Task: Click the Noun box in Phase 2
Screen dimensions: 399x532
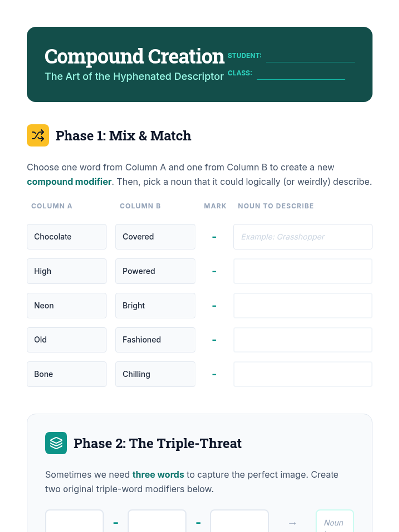Action: pos(335,521)
